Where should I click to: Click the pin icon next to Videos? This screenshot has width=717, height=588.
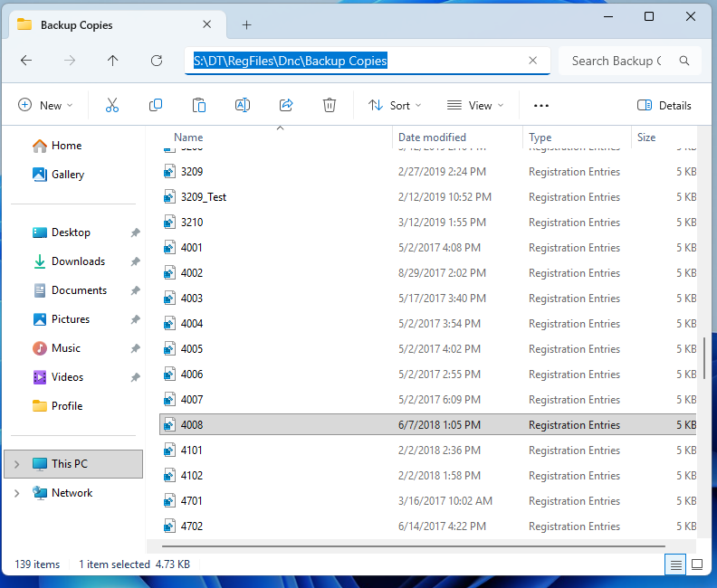coord(136,377)
